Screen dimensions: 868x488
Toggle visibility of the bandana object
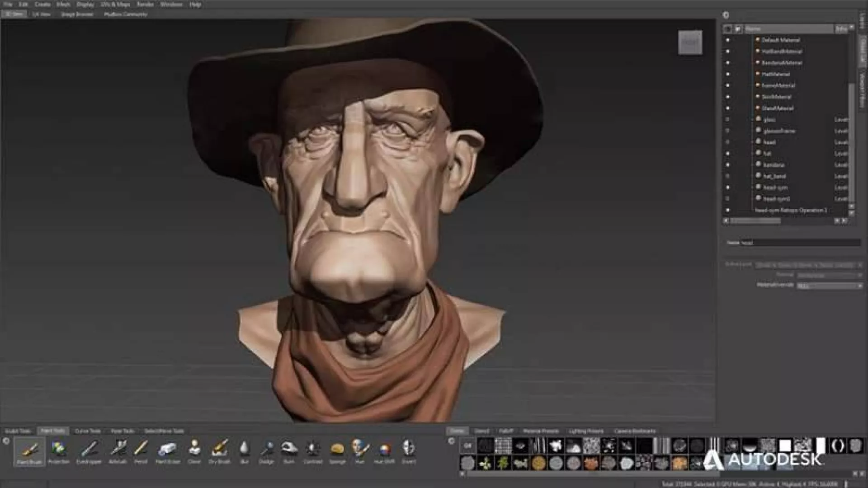727,165
